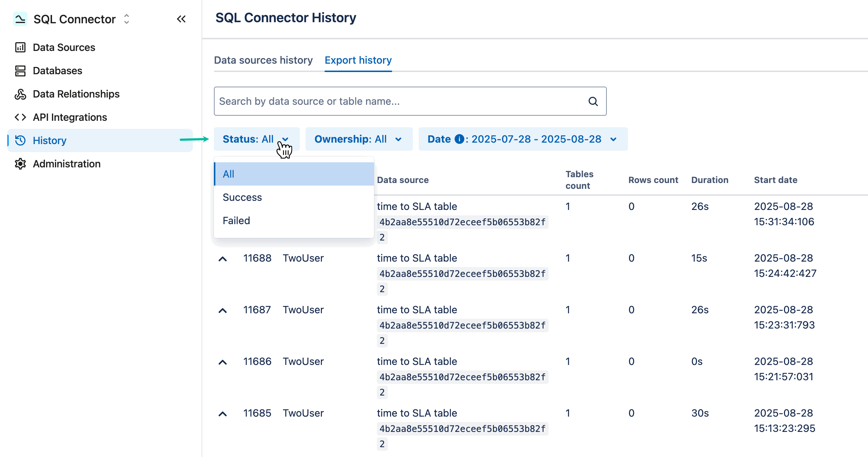The height and width of the screenshot is (457, 868).
Task: Choose Success in the Status dropdown
Action: point(242,197)
